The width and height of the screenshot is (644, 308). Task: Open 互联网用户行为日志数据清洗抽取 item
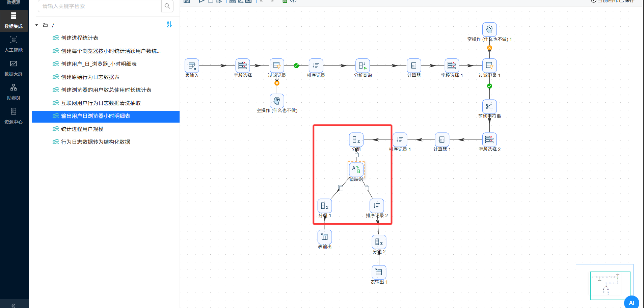pos(101,103)
